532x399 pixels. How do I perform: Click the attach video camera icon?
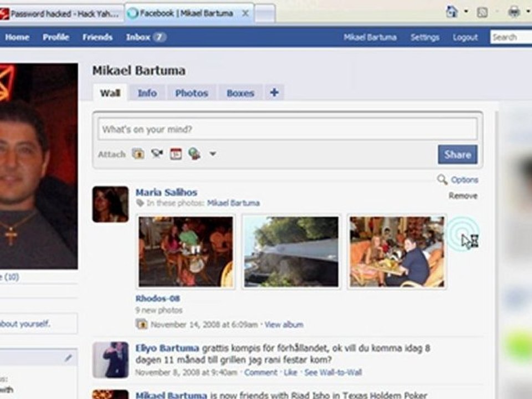coord(157,154)
